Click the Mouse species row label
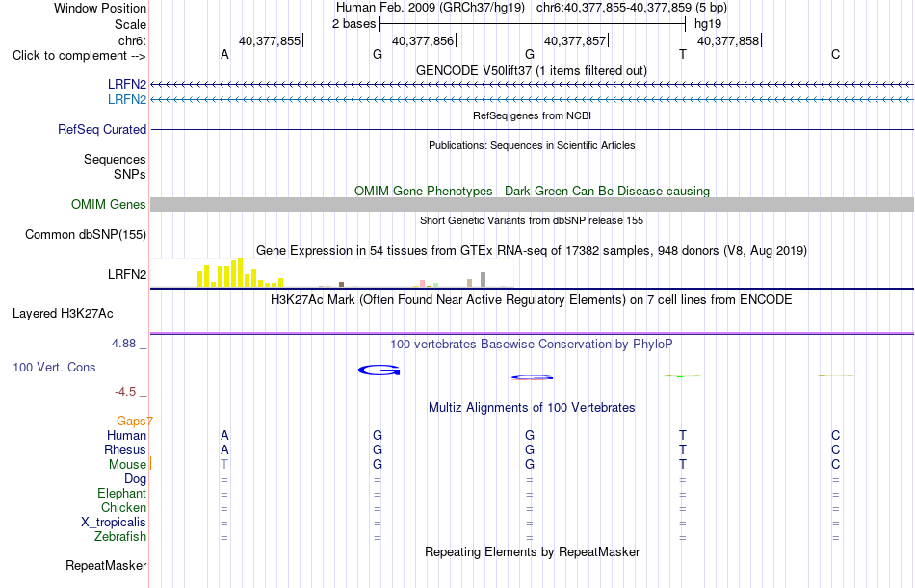Image resolution: width=915 pixels, height=588 pixels. tap(127, 465)
